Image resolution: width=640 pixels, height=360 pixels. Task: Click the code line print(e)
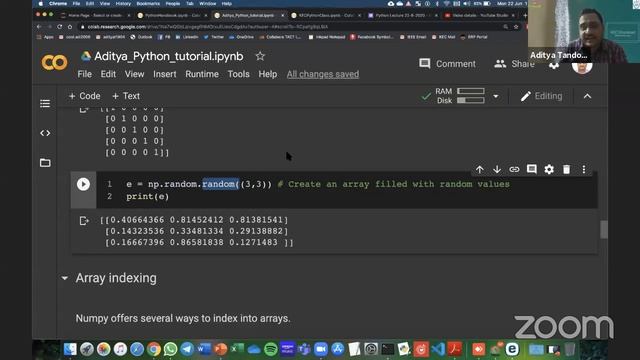[147, 197]
